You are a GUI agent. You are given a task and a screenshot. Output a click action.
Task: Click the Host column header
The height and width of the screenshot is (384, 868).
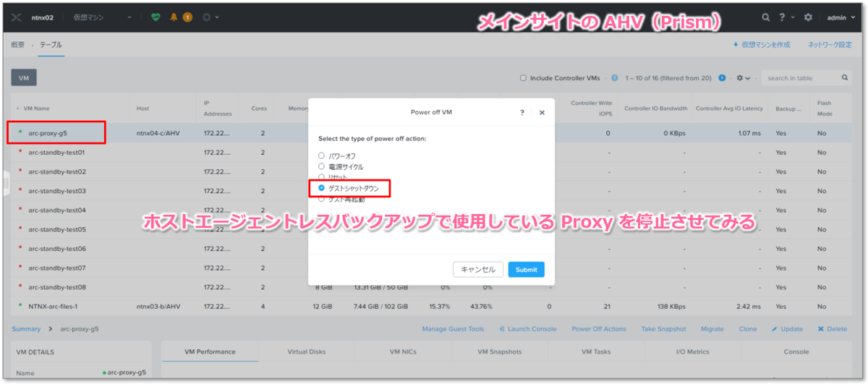(142, 108)
